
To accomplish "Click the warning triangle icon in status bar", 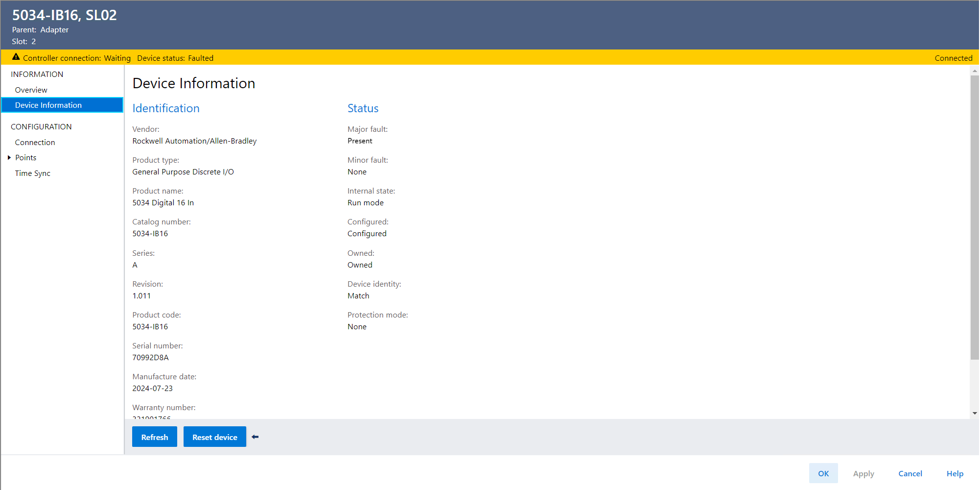I will pyautogui.click(x=16, y=57).
